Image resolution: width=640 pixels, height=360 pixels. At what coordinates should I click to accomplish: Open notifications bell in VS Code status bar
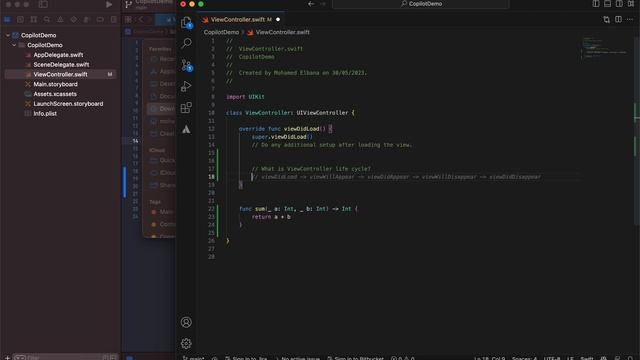(630, 358)
